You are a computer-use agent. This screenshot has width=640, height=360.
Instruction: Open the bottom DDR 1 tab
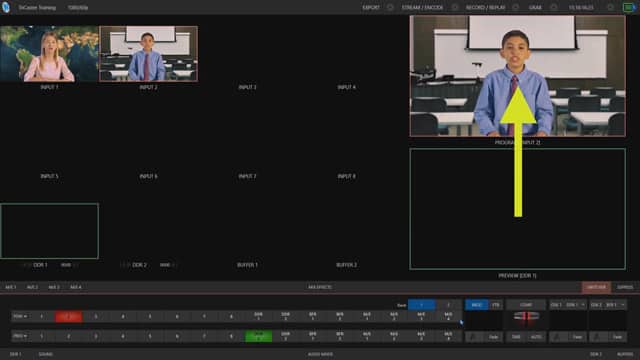16,354
